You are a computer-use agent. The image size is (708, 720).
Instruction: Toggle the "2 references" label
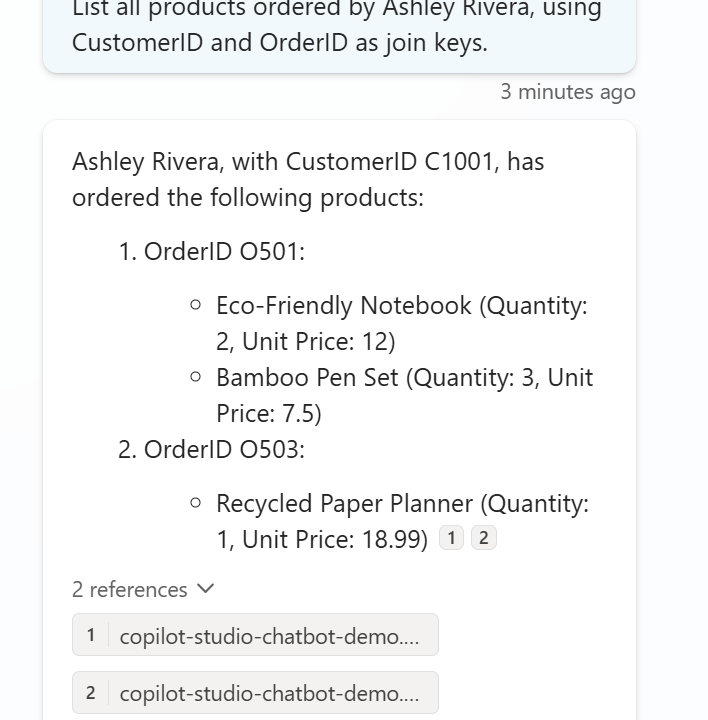coord(130,590)
